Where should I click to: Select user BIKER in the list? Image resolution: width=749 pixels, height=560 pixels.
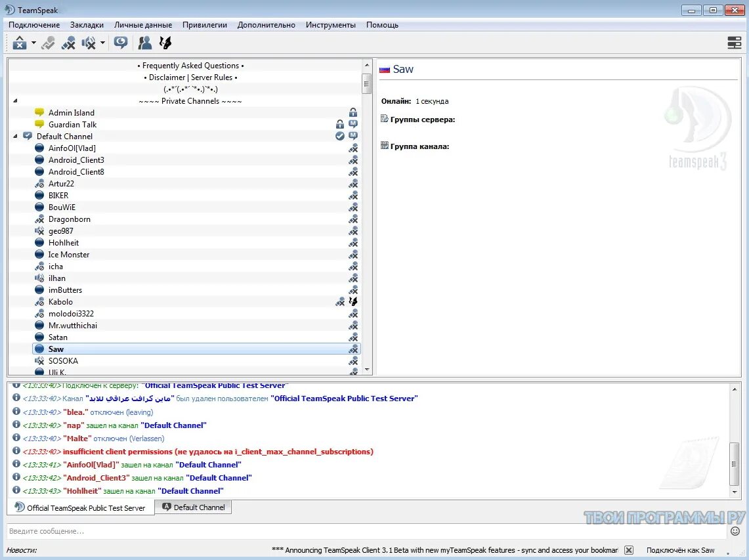click(58, 196)
